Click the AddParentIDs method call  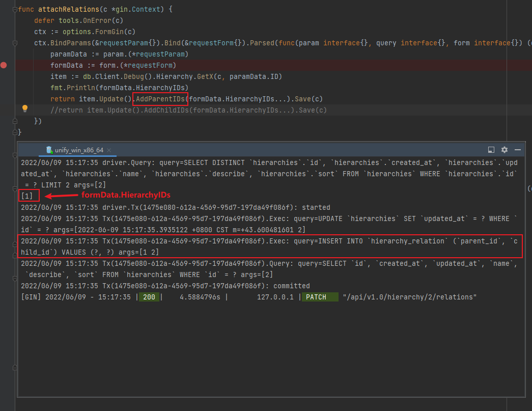160,99
